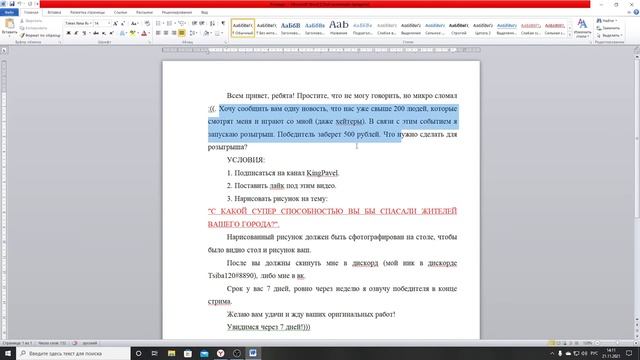Viewport: 640px width, 360px height.
Task: Toggle Superscript formatting
Action: tap(111, 33)
